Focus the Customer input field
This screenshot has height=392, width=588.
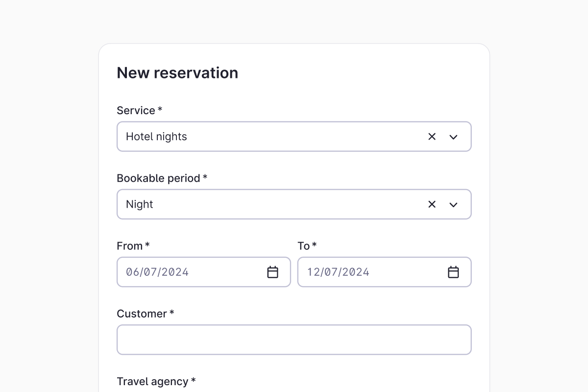tap(294, 340)
